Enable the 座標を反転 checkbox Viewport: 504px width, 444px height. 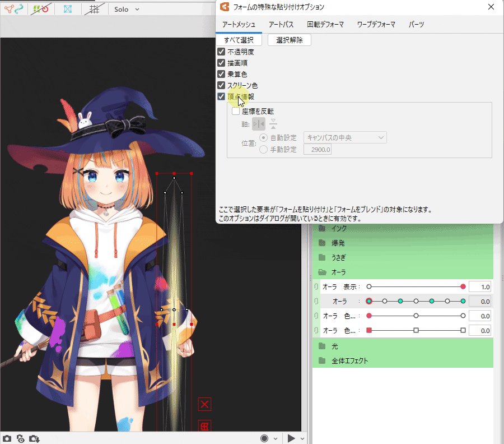click(236, 111)
